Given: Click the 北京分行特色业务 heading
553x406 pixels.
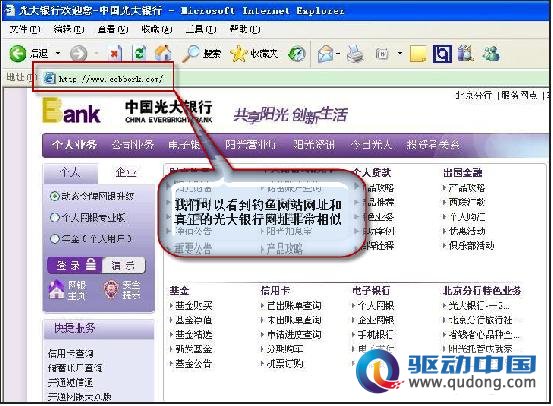Looking at the screenshot, I should [x=482, y=291].
